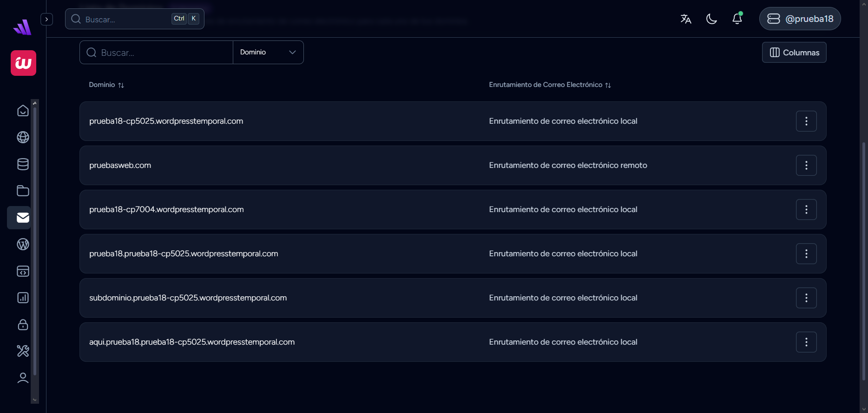Open the WordPress icon in sidebar
868x413 pixels.
coord(23,244)
